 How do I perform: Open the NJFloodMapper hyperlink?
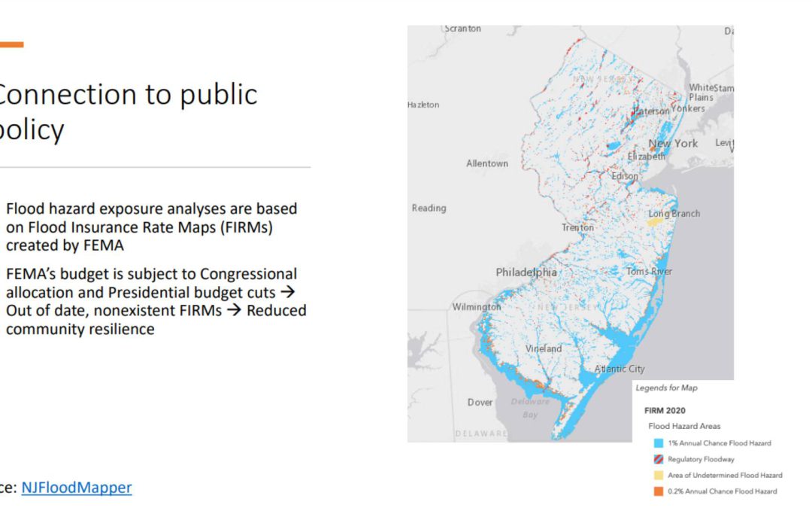coord(75,488)
